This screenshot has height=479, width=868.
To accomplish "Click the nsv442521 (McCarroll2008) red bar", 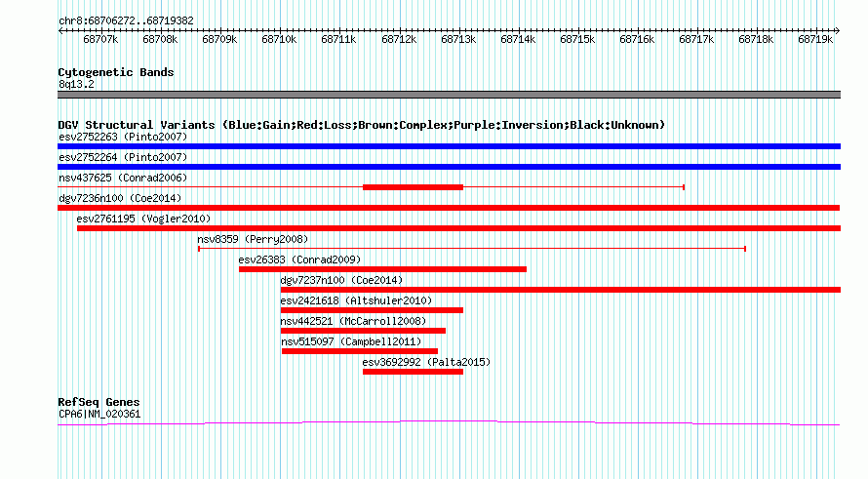I will 363,331.
